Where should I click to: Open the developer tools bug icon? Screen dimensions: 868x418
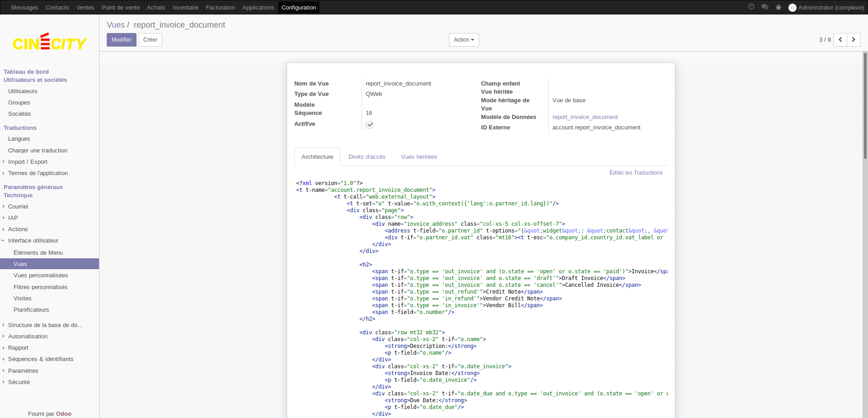coord(778,7)
